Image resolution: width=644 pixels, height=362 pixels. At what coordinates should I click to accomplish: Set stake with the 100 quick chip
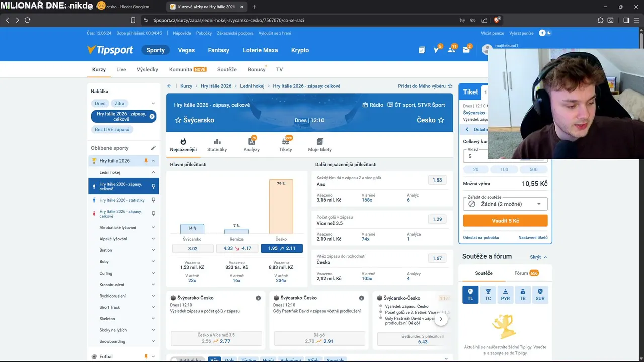pyautogui.click(x=504, y=169)
